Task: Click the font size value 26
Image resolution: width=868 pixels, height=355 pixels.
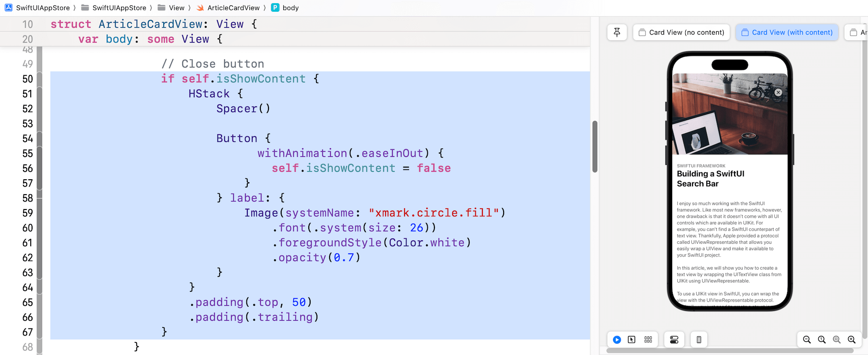Action: coord(416,228)
